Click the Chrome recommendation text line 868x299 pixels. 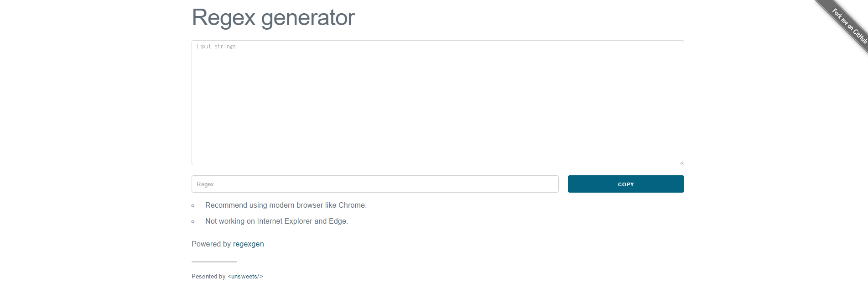[x=286, y=205]
